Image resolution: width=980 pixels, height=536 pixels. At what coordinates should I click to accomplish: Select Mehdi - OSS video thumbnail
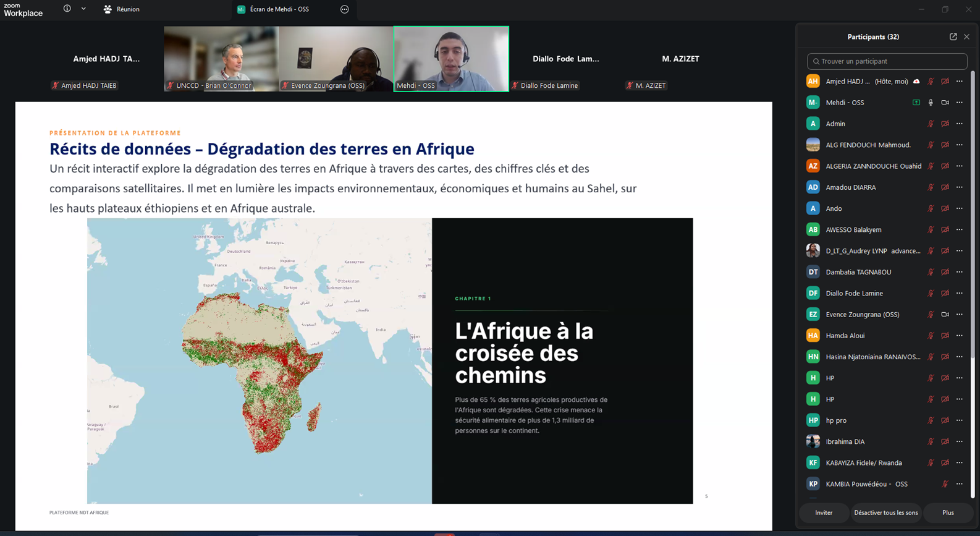click(451, 59)
